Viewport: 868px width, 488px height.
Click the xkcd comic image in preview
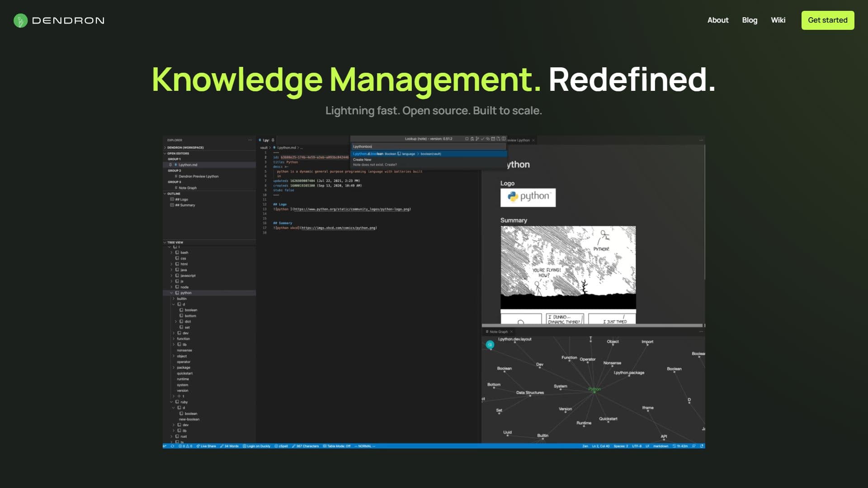click(568, 275)
